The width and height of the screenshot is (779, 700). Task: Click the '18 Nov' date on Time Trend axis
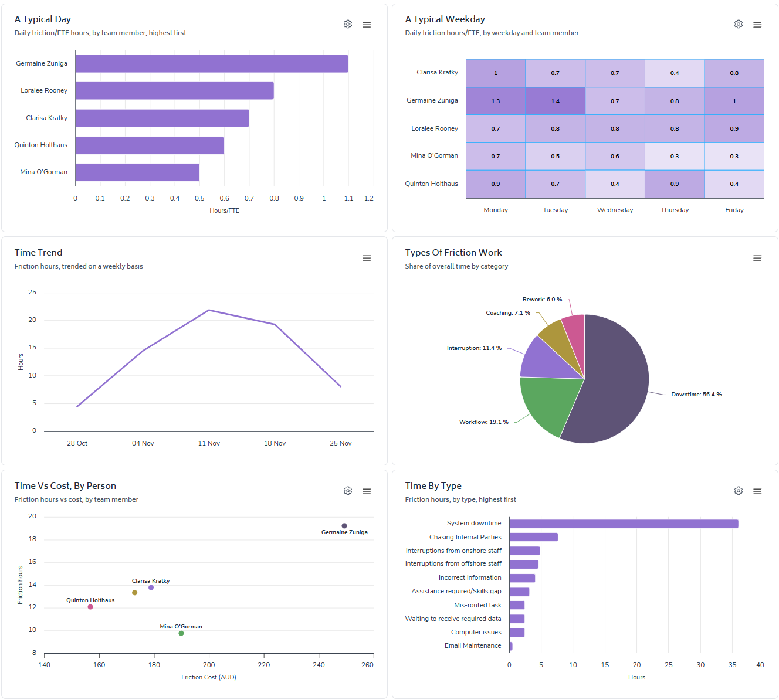pyautogui.click(x=275, y=443)
